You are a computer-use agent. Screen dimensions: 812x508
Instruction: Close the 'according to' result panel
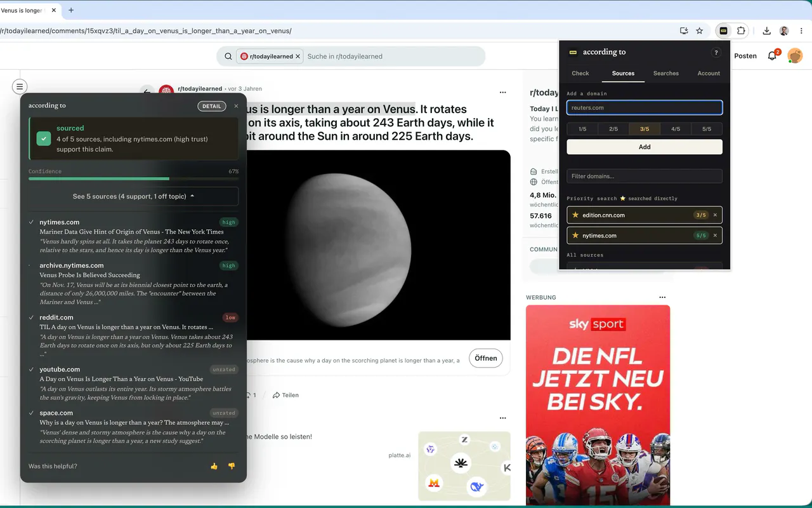236,106
